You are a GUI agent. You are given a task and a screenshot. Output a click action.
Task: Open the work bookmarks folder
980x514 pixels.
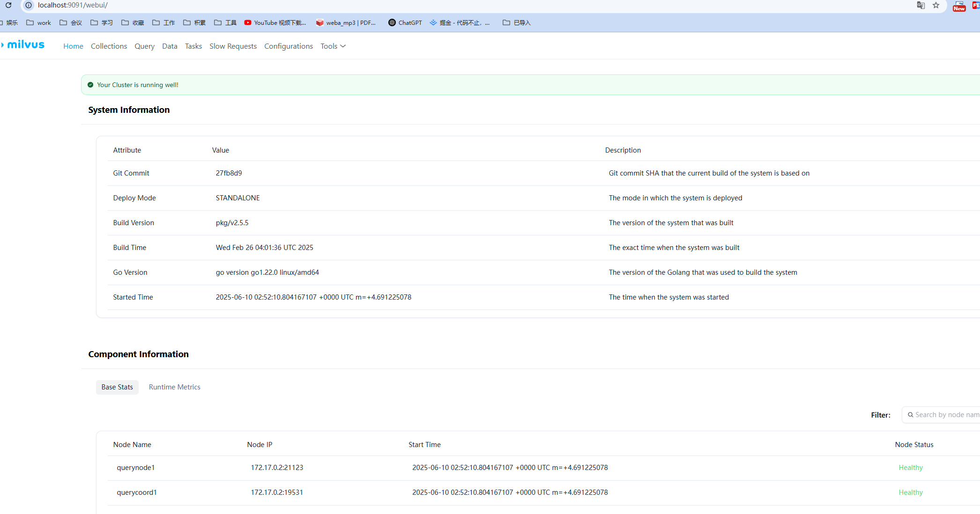[x=39, y=22]
